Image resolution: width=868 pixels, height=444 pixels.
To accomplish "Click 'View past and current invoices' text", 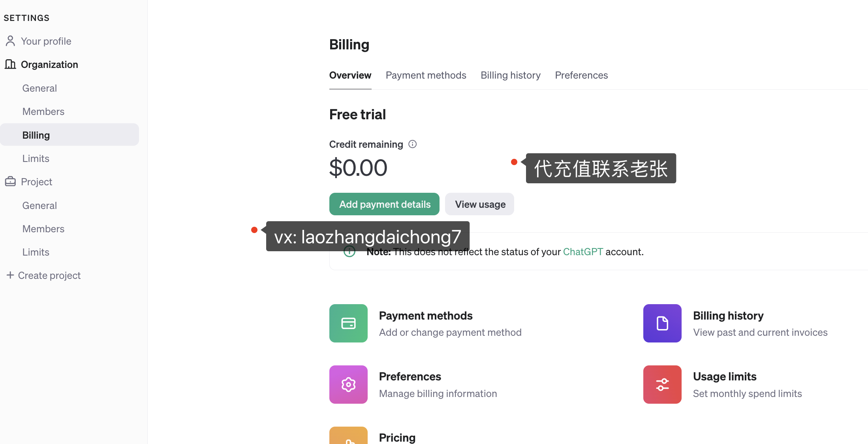I will pos(760,332).
